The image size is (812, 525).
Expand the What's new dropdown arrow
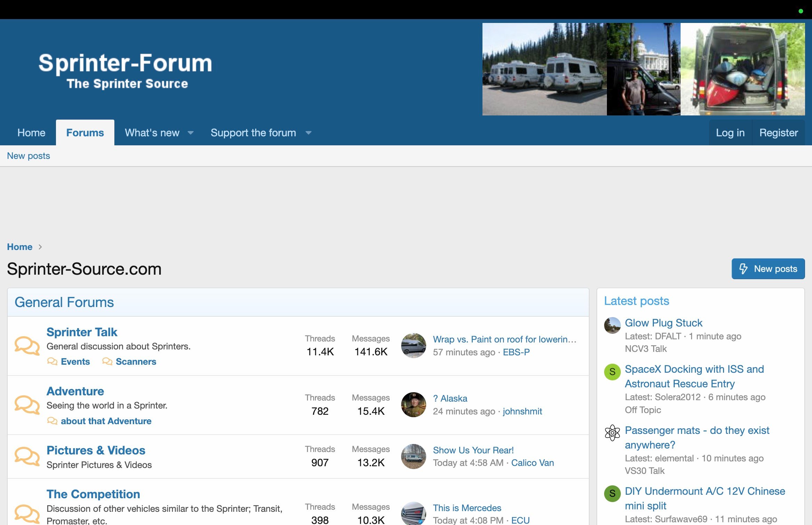point(190,133)
